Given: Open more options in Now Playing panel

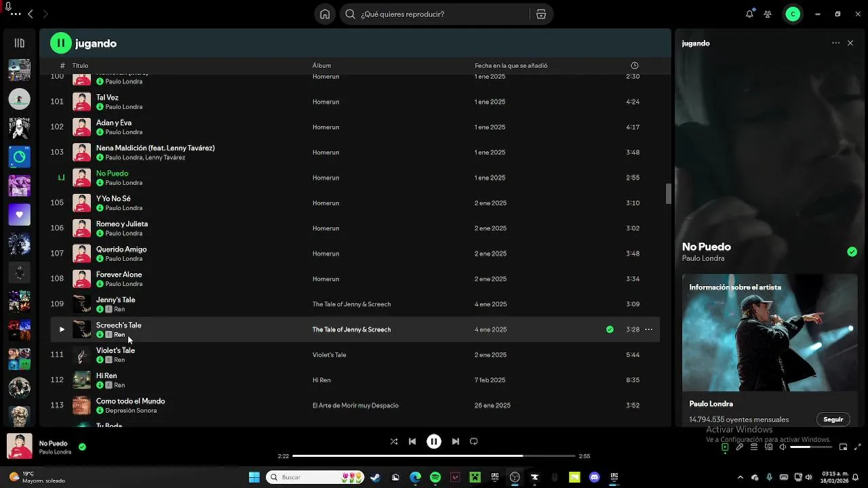Looking at the screenshot, I should pos(835,43).
